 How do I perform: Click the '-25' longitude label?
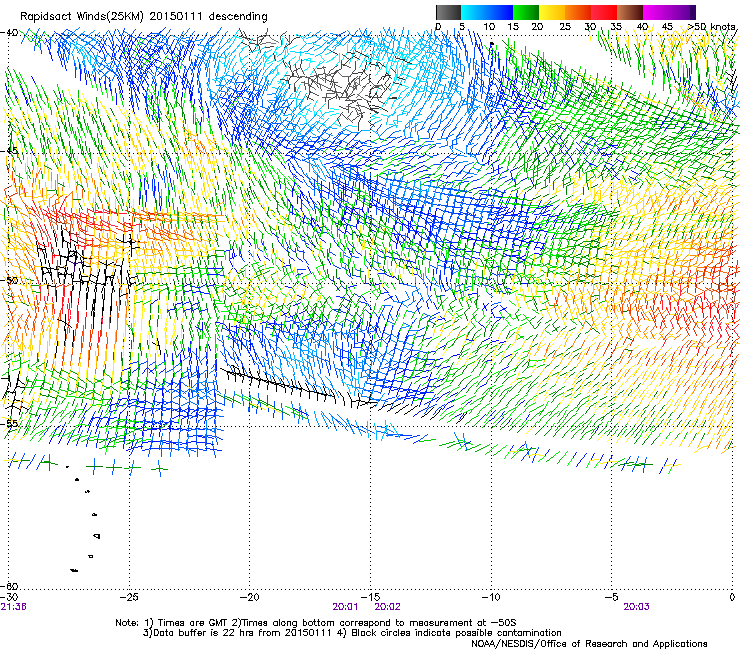pos(129,597)
